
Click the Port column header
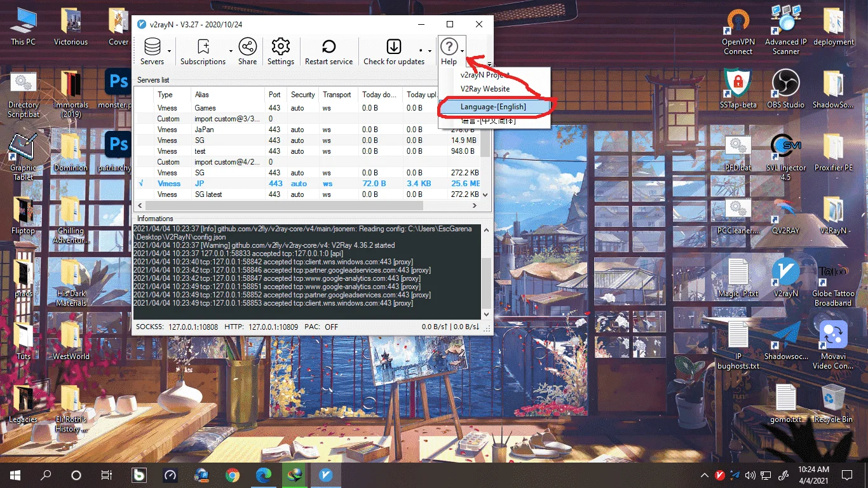(275, 95)
